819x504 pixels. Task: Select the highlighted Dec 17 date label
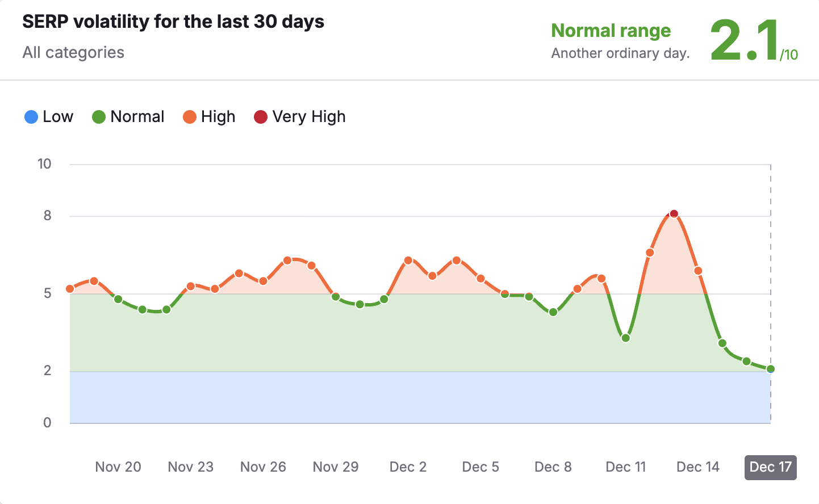coord(770,467)
